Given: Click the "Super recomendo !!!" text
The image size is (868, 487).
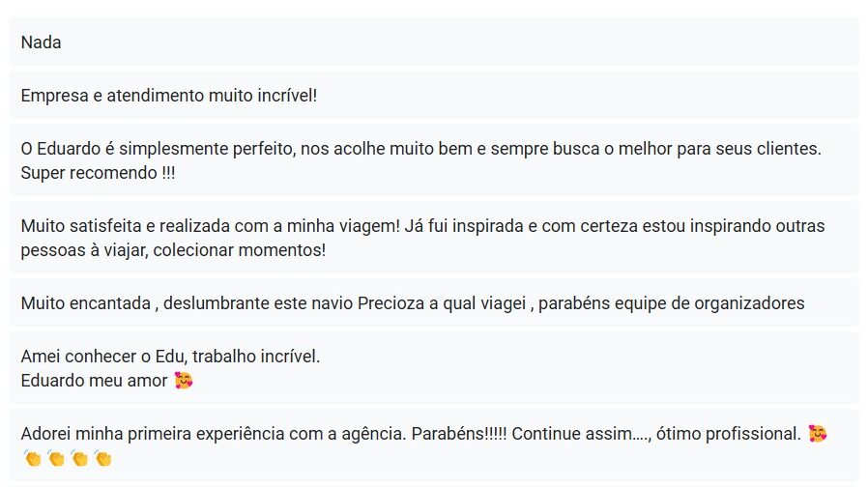Looking at the screenshot, I should coord(99,174).
